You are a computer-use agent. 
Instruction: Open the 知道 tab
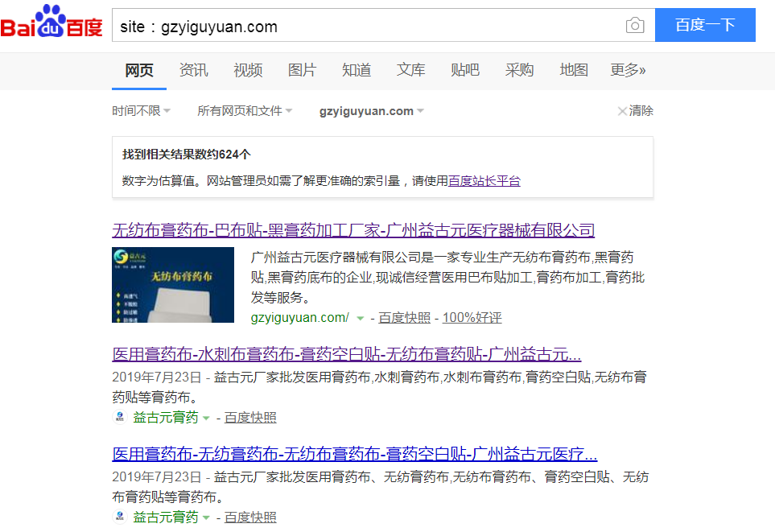pos(357,70)
